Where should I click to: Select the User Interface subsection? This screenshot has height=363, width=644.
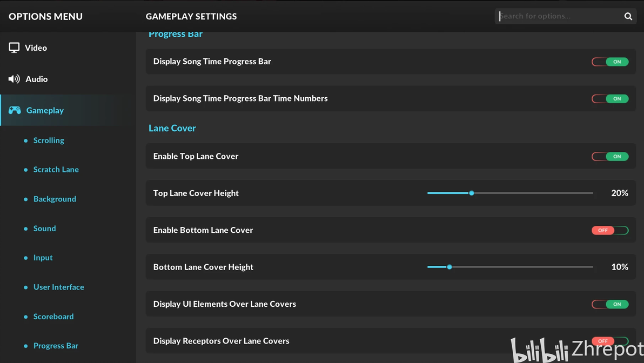click(58, 287)
